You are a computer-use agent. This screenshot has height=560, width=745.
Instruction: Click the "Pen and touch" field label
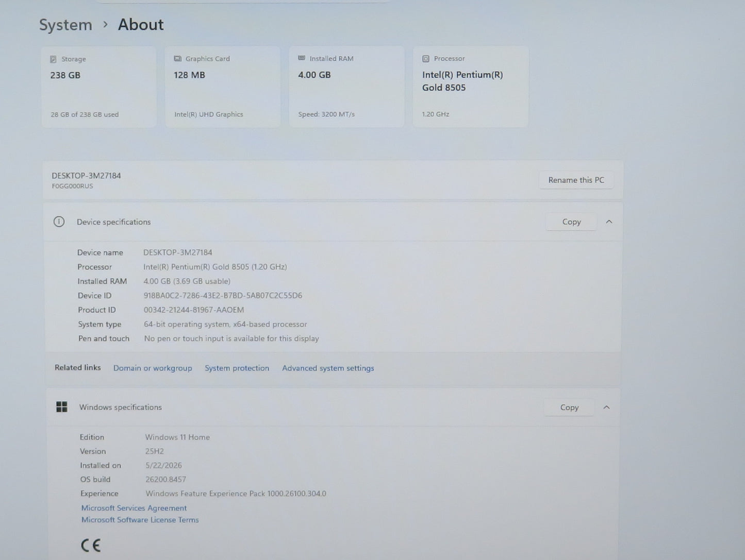click(104, 338)
